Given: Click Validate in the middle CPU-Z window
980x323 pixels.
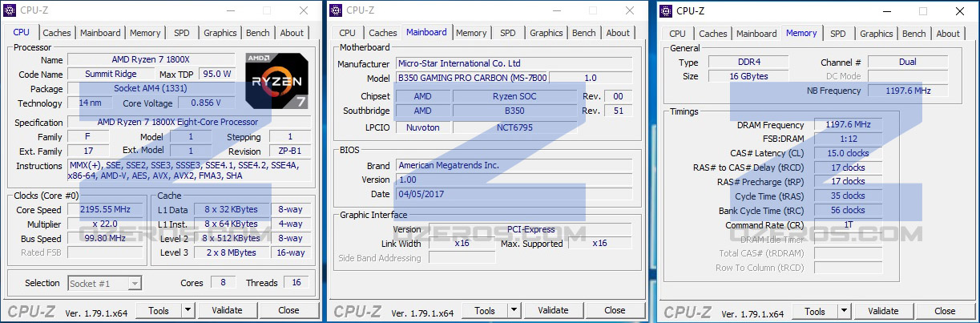Looking at the screenshot, I should (553, 310).
